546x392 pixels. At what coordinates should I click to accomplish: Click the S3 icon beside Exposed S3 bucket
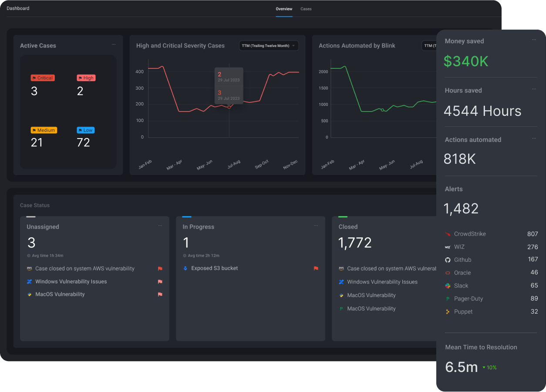pos(185,268)
